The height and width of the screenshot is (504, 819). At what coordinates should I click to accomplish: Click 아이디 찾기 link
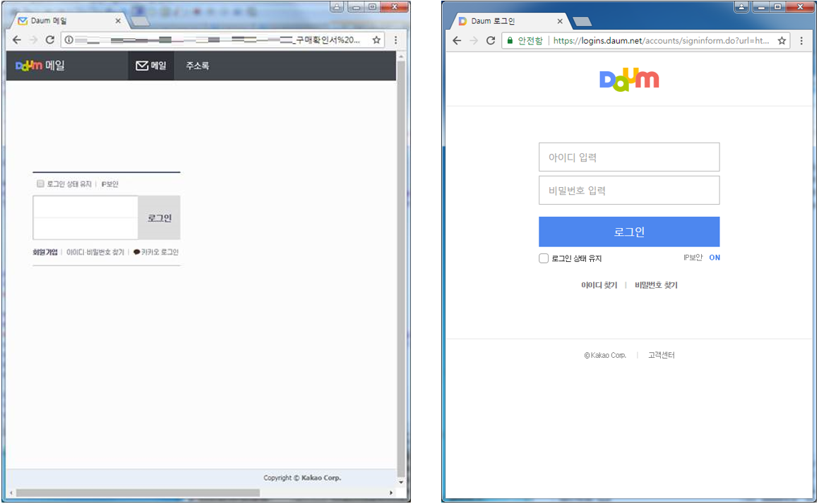pos(599,284)
